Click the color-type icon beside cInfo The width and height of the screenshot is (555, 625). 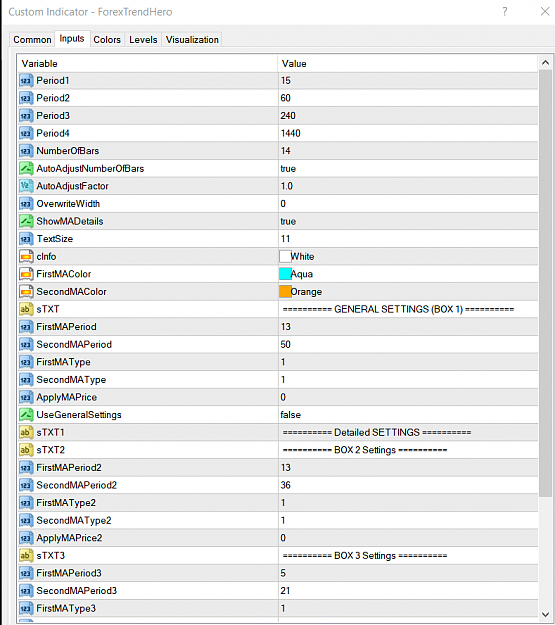[x=26, y=257]
